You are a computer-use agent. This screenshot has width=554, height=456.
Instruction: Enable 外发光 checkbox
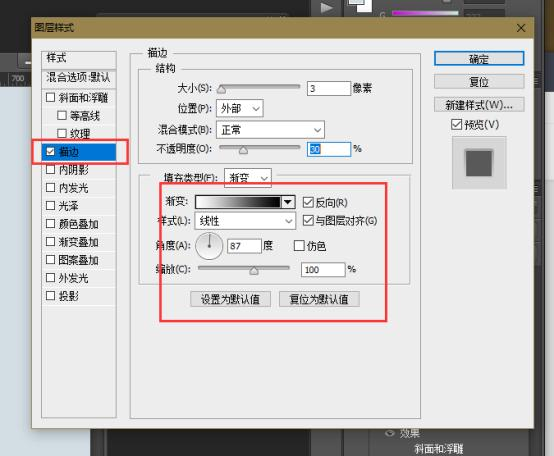coord(51,278)
